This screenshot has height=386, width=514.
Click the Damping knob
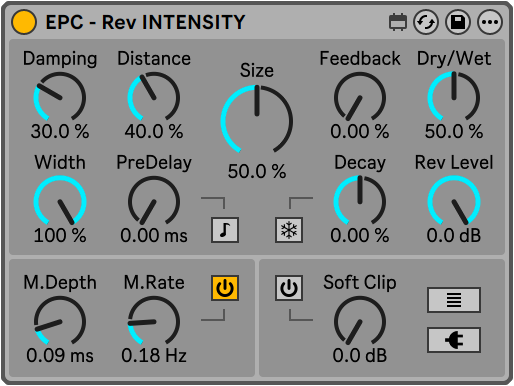click(60, 97)
